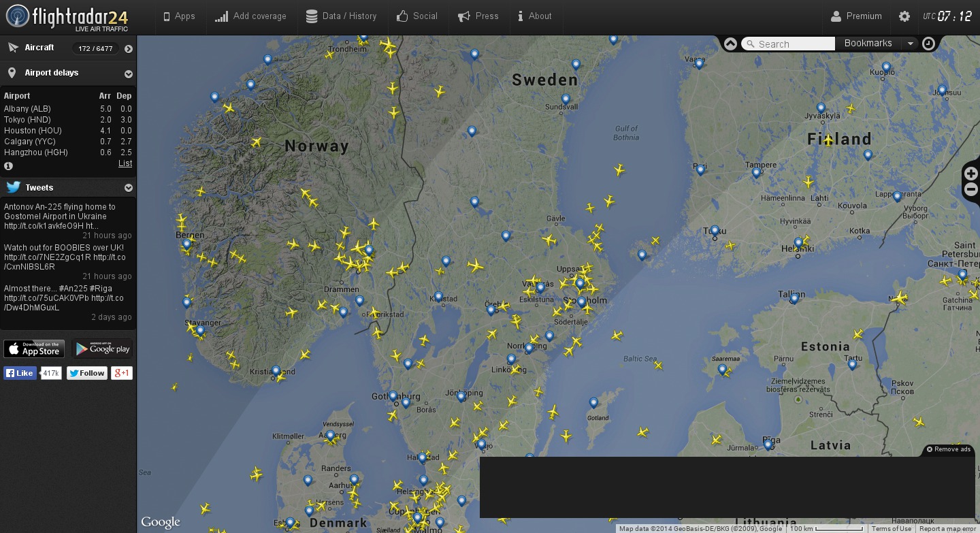Expand the Aircraft panel arrow
The width and height of the screenshot is (980, 533).
point(128,48)
